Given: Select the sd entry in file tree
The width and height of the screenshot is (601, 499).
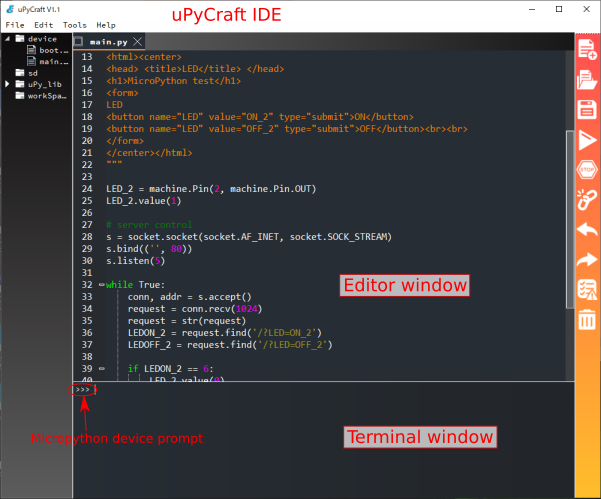Looking at the screenshot, I should point(33,73).
